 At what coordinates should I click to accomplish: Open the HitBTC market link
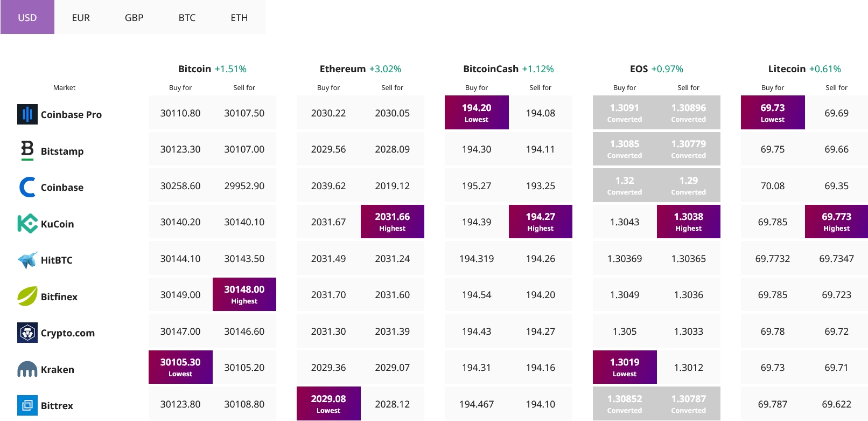coord(57,260)
